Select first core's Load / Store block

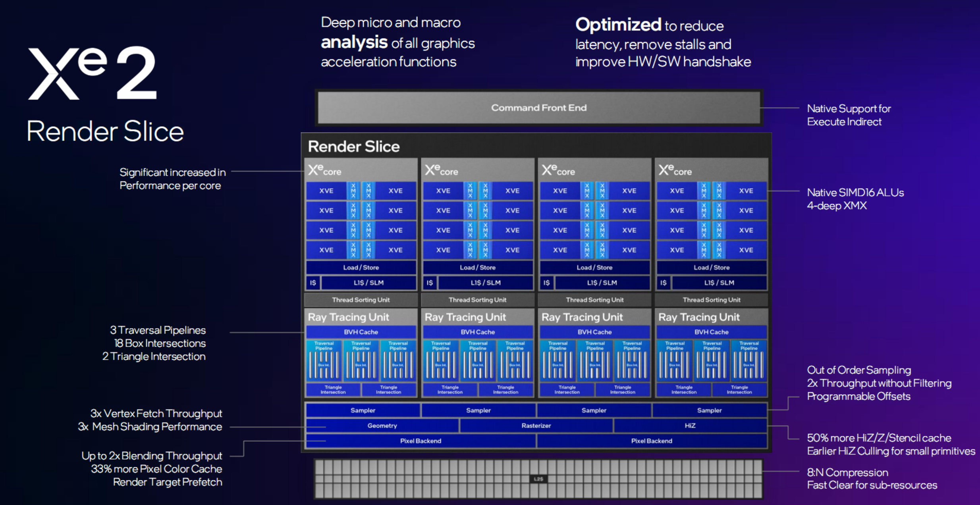point(361,268)
